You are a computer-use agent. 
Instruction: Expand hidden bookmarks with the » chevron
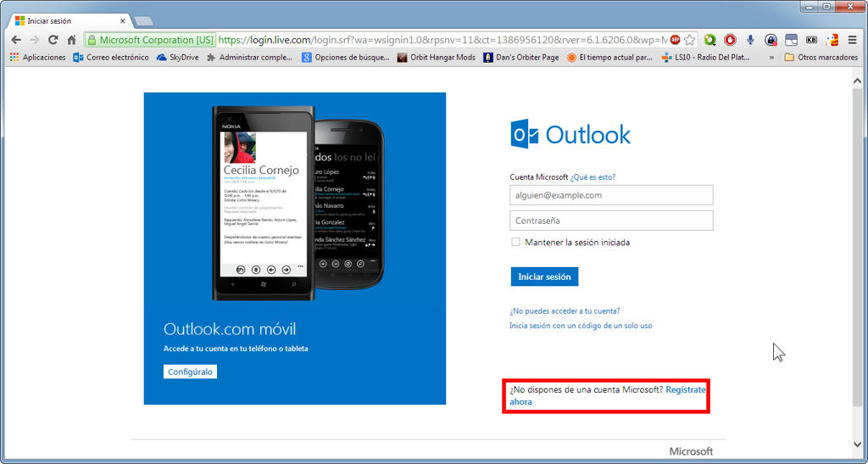tap(771, 57)
